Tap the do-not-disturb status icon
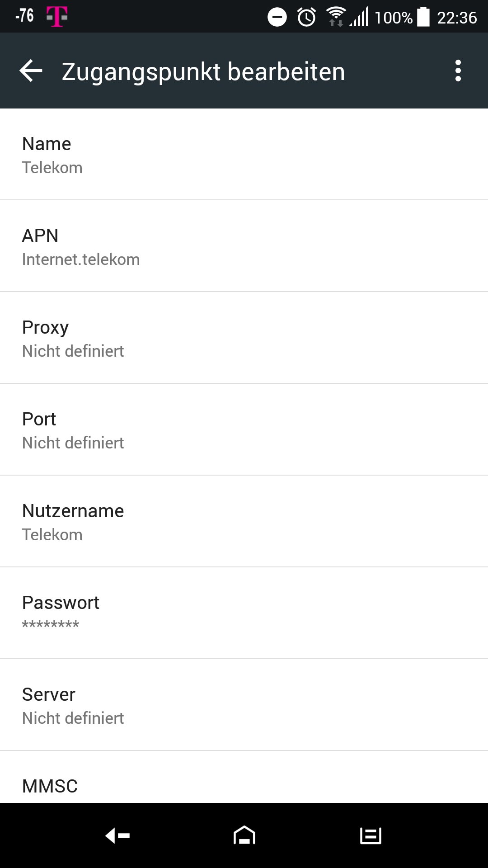 coord(277,18)
